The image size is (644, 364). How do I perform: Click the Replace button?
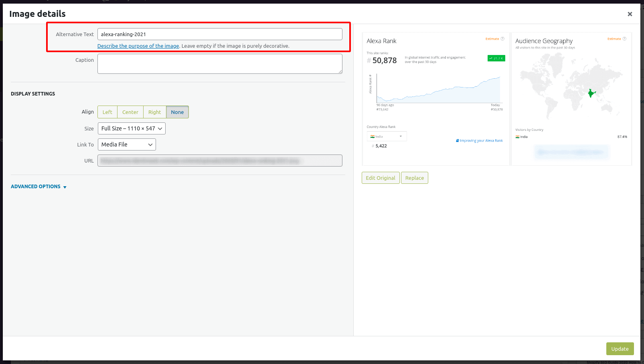coord(415,178)
